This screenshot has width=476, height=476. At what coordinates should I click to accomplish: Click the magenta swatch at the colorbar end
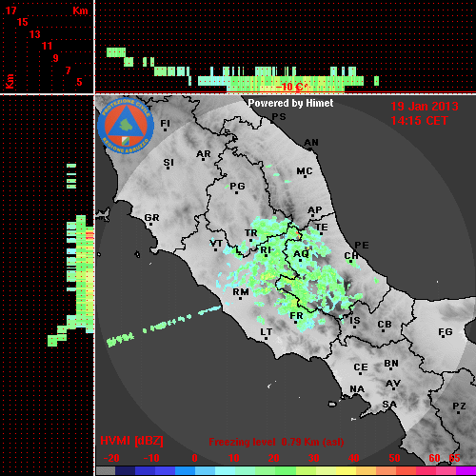466,470
